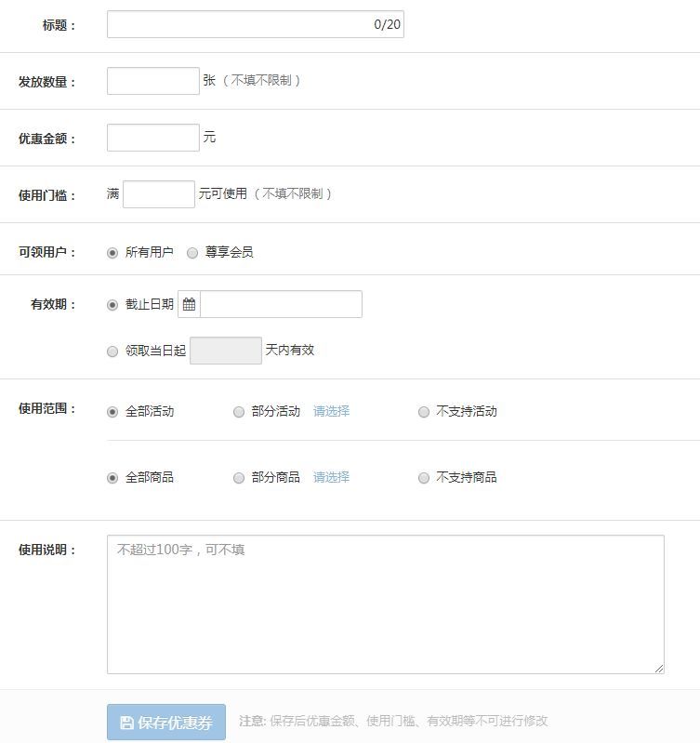Select 部分活动 radio button

click(x=239, y=412)
